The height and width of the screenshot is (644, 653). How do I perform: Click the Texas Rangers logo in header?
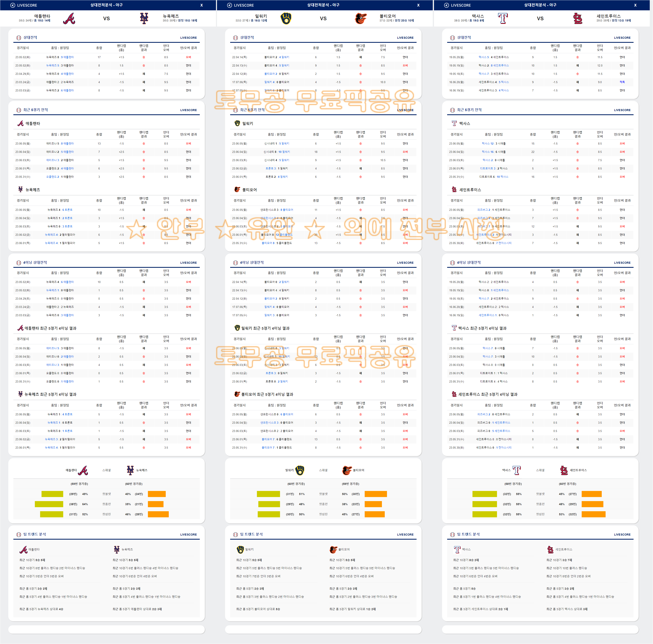[503, 19]
